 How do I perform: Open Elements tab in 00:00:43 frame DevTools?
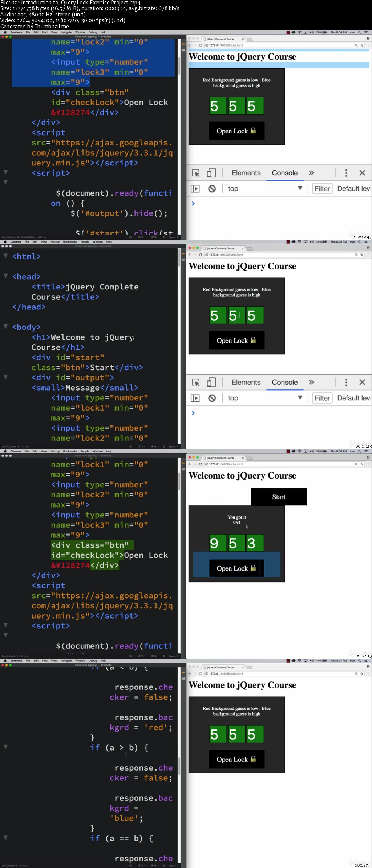point(246,173)
